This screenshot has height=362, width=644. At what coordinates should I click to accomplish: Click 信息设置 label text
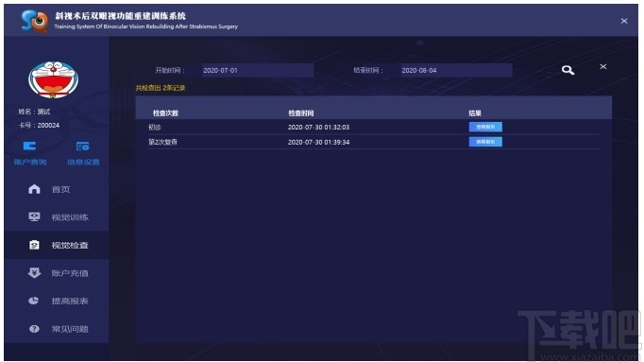point(83,162)
